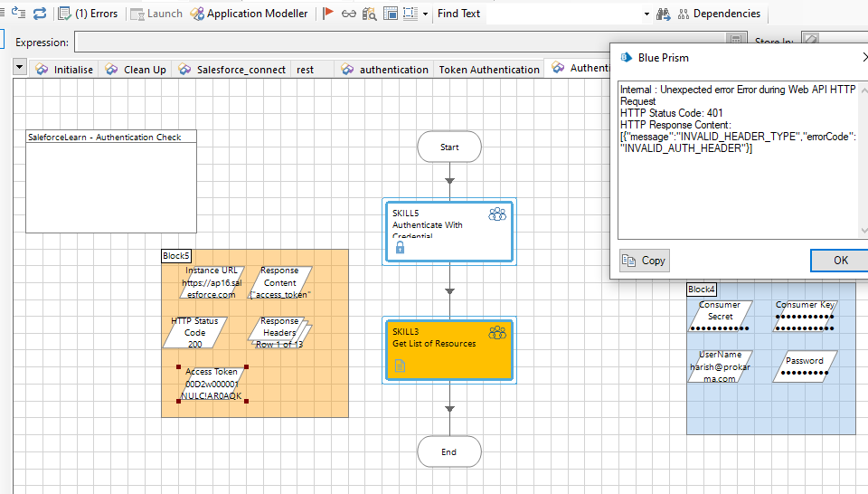Open the Find Text dropdown list
Image resolution: width=868 pixels, height=494 pixels.
click(646, 14)
